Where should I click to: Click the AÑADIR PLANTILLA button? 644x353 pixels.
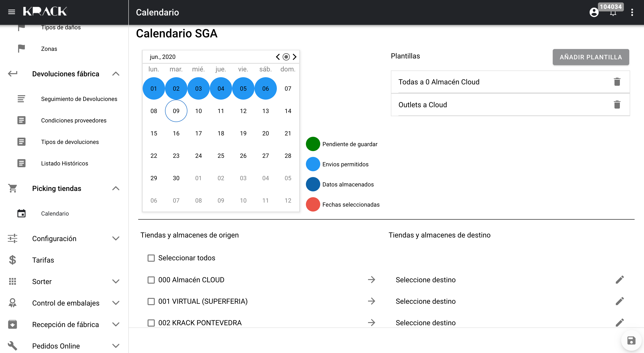tap(591, 57)
